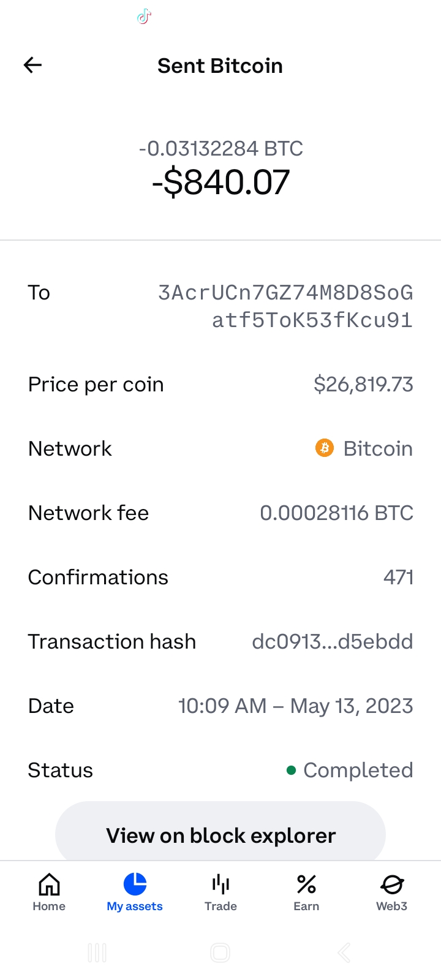Tap the Trade candlestick icon
Viewport: 441px width, 980px height.
point(221,884)
